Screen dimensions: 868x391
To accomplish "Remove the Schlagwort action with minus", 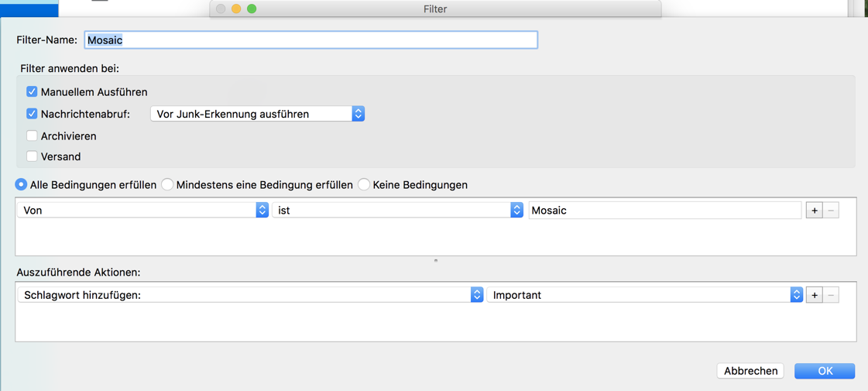I will tap(831, 295).
